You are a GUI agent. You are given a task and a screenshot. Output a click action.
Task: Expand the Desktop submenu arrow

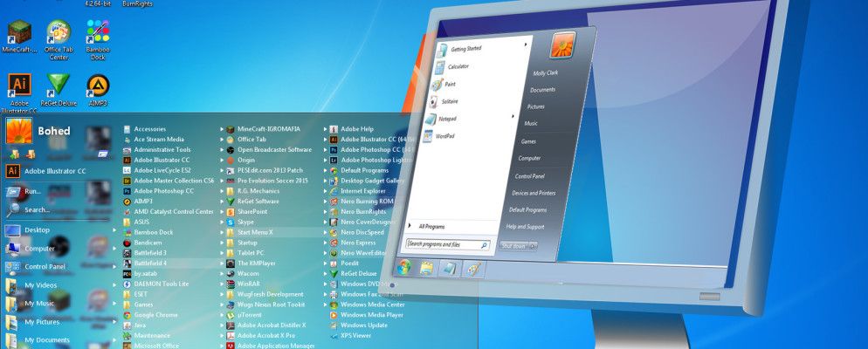114,230
